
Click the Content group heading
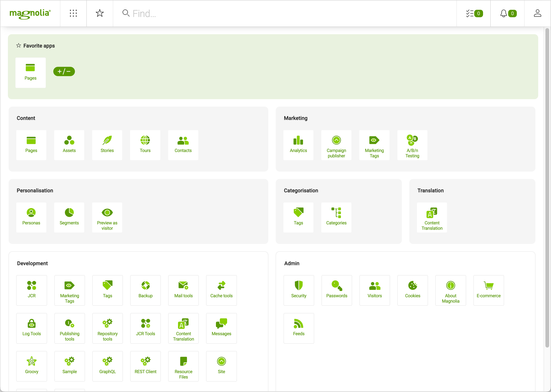26,118
